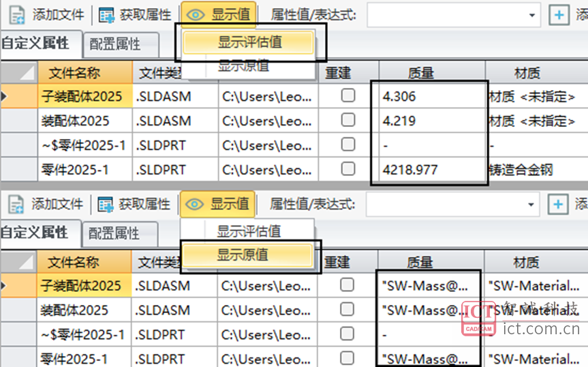Click the eye icon of upper 显示值 button
588x367 pixels.
pyautogui.click(x=196, y=14)
